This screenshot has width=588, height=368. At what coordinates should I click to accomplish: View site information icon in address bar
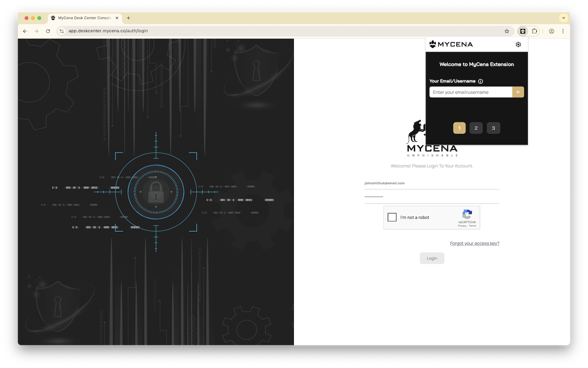[x=62, y=31]
